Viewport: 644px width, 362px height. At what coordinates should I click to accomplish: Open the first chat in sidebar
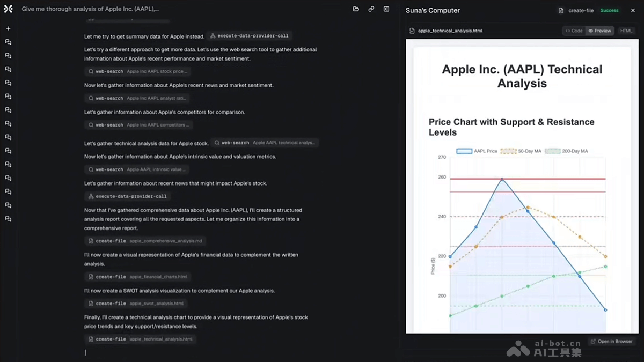pyautogui.click(x=8, y=42)
